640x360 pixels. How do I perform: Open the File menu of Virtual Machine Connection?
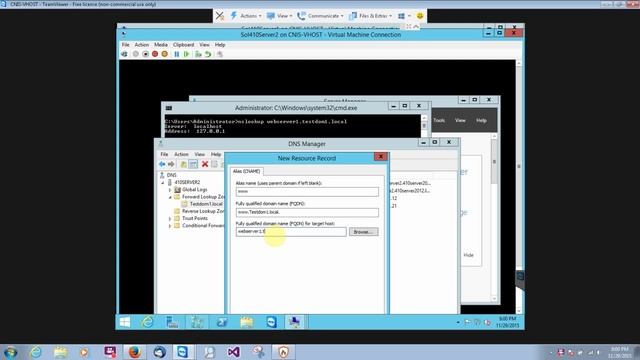(126, 44)
